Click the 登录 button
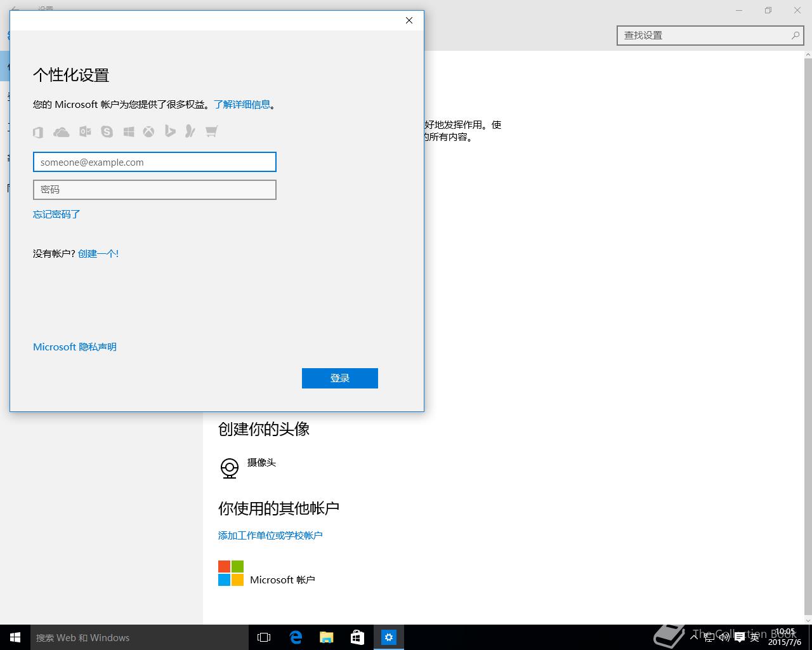 pos(340,378)
